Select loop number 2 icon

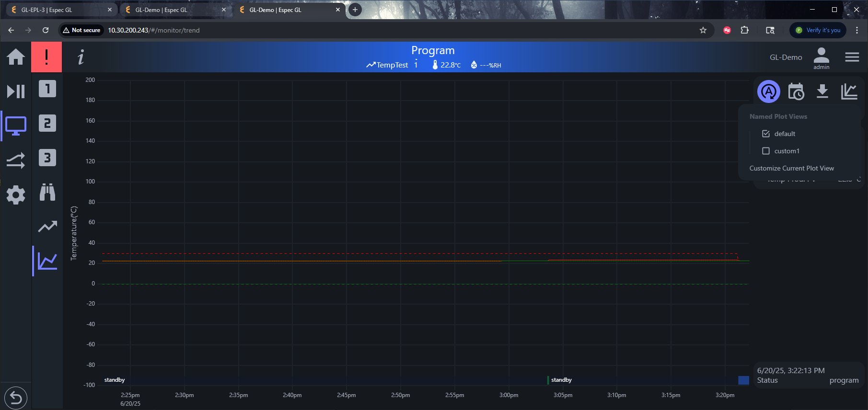47,123
